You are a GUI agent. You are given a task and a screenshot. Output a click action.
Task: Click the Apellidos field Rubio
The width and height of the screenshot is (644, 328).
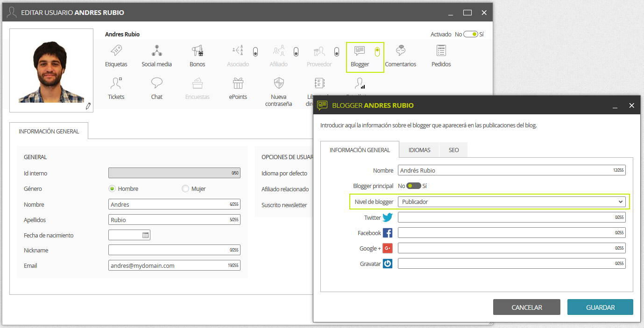tap(174, 220)
